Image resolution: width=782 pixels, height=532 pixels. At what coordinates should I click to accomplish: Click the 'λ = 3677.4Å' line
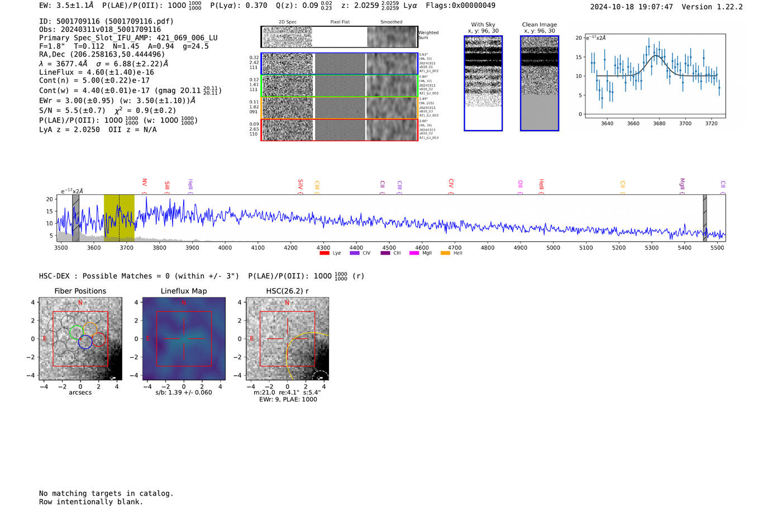(104, 64)
